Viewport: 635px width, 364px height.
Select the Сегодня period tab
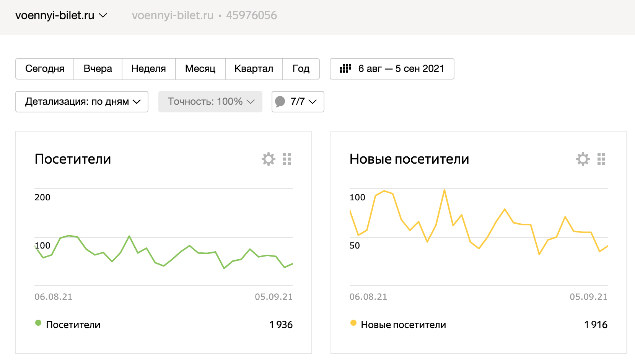click(x=45, y=69)
